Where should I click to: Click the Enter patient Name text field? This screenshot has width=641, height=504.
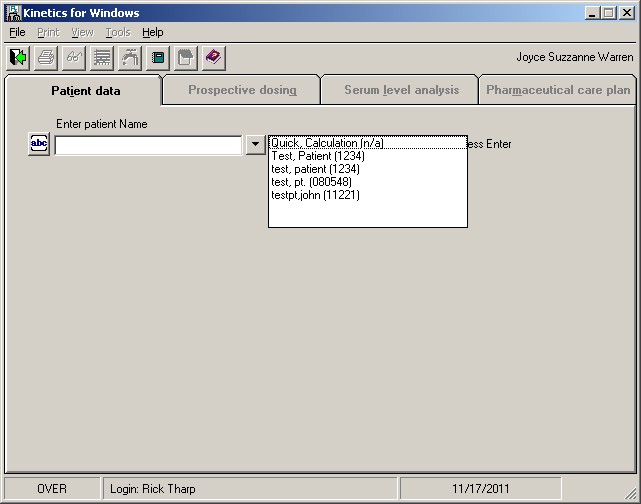tap(148, 145)
